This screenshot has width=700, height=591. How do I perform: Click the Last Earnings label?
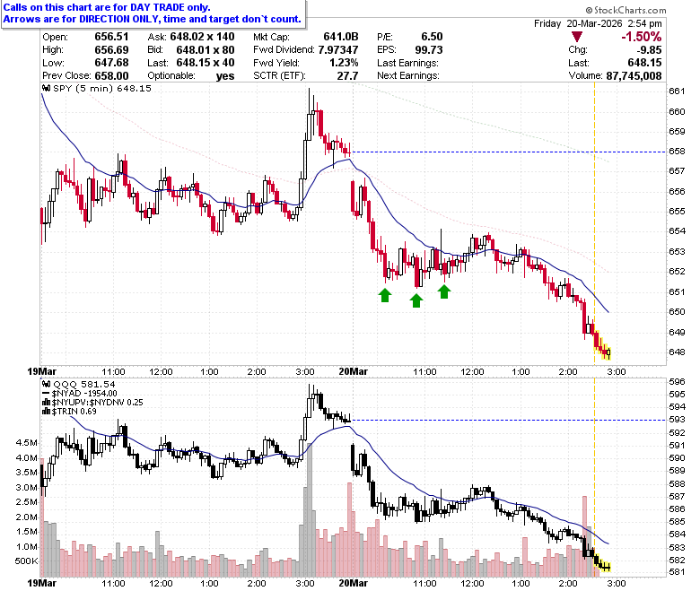coord(407,63)
